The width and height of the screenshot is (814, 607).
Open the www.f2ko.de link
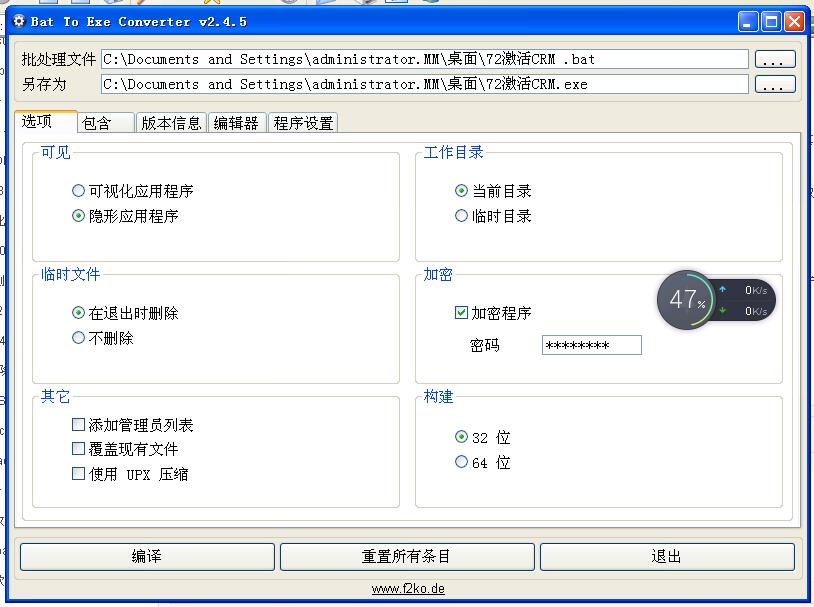408,589
